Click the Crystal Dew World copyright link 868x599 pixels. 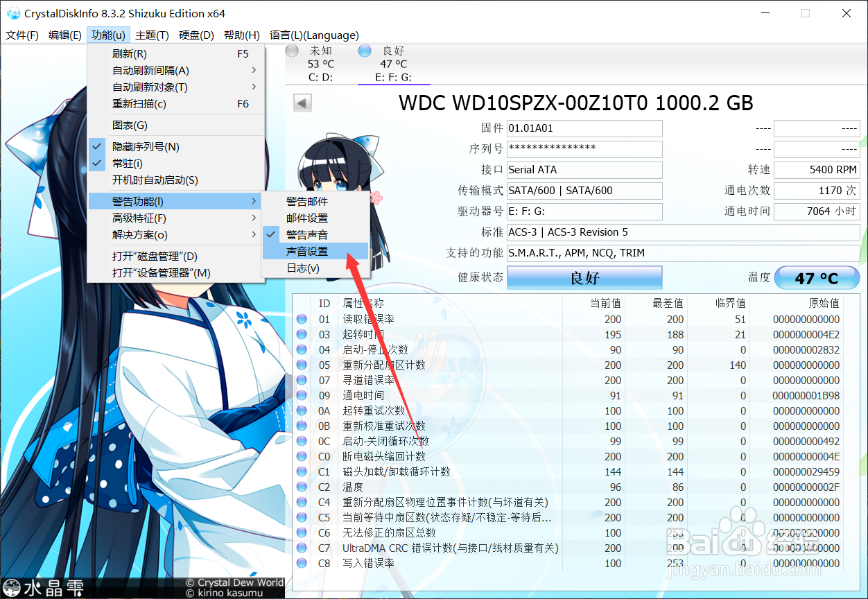click(x=234, y=583)
